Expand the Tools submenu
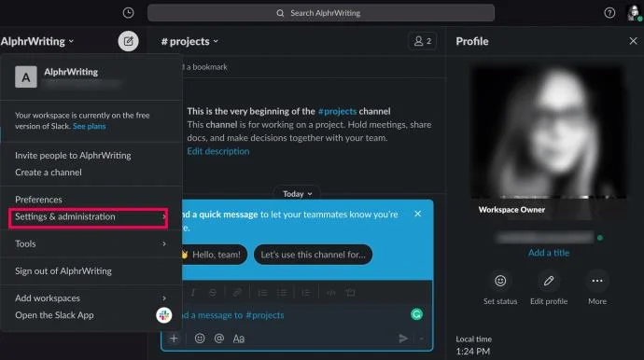 point(91,243)
